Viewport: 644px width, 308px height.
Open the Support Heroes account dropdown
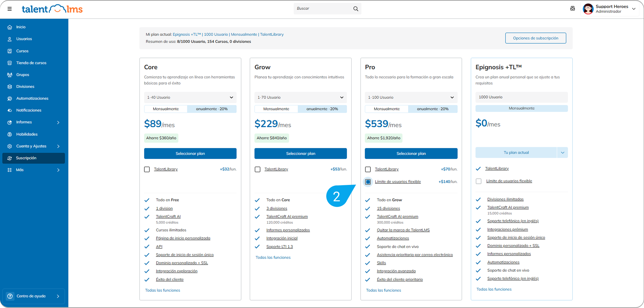(x=634, y=9)
